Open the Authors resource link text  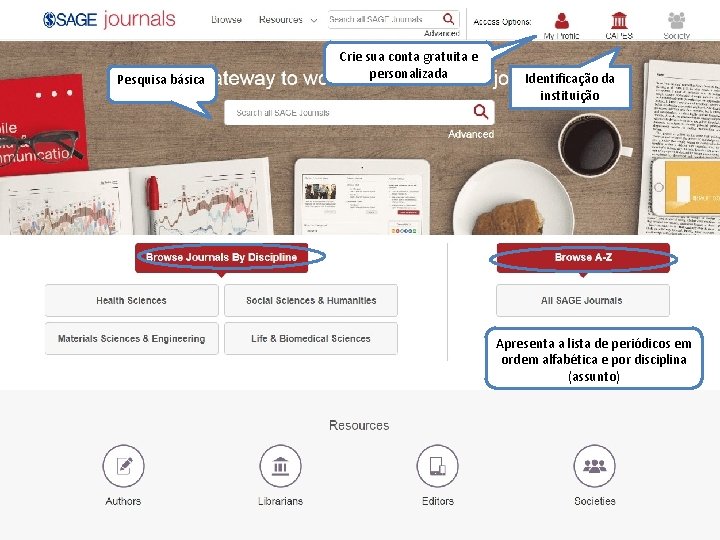coord(123,501)
